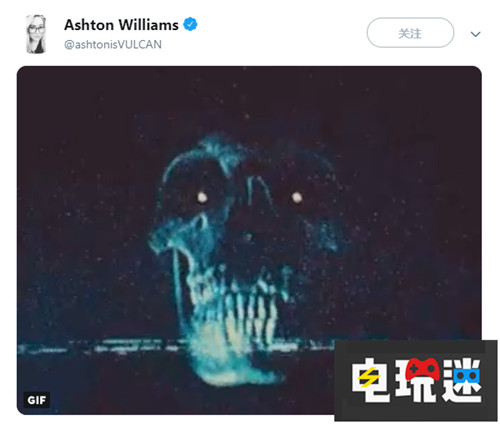500x424 pixels.
Task: Follow the account with the 关注 button
Action: [x=410, y=33]
